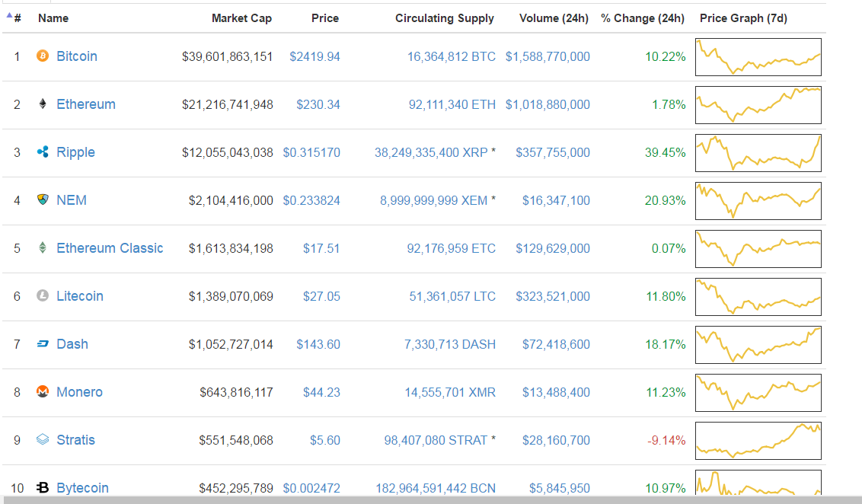Click supply 16,364,812 BTC
Image resolution: width=862 pixels, height=504 pixels.
[452, 56]
